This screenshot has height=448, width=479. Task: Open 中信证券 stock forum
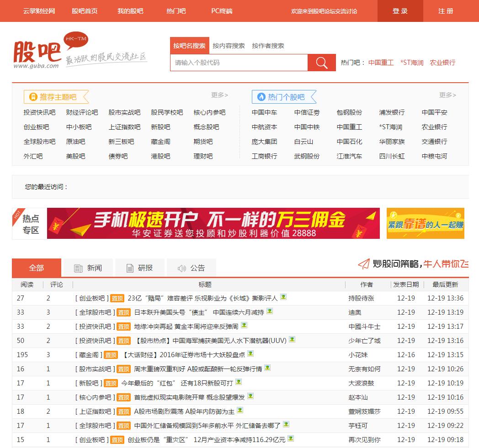[x=307, y=112]
